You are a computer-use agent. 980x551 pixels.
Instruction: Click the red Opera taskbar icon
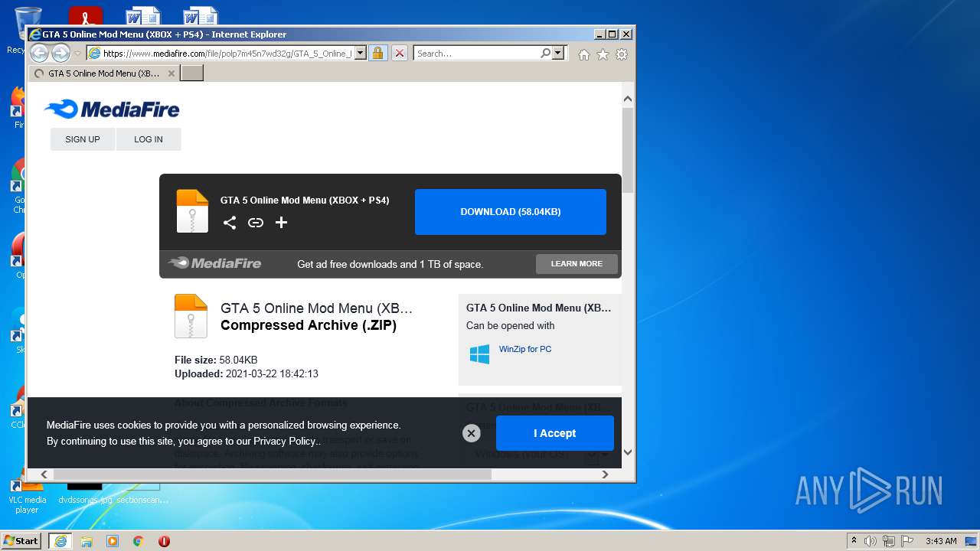click(x=164, y=541)
